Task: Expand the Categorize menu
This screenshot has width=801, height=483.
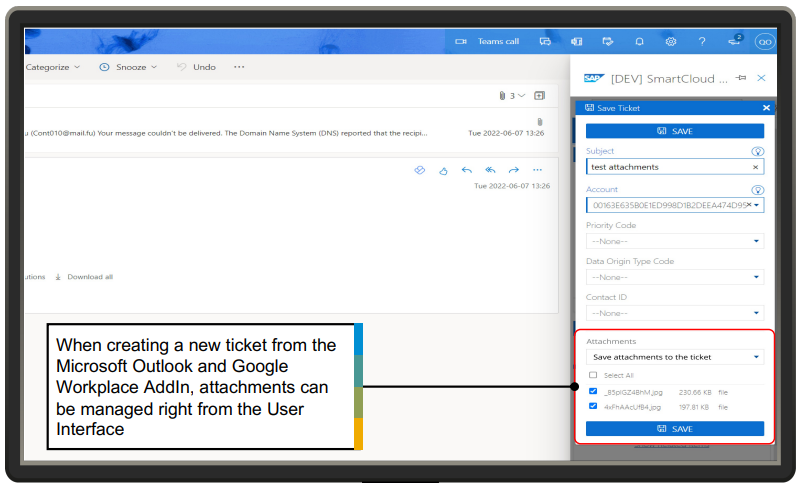Action: pos(53,67)
